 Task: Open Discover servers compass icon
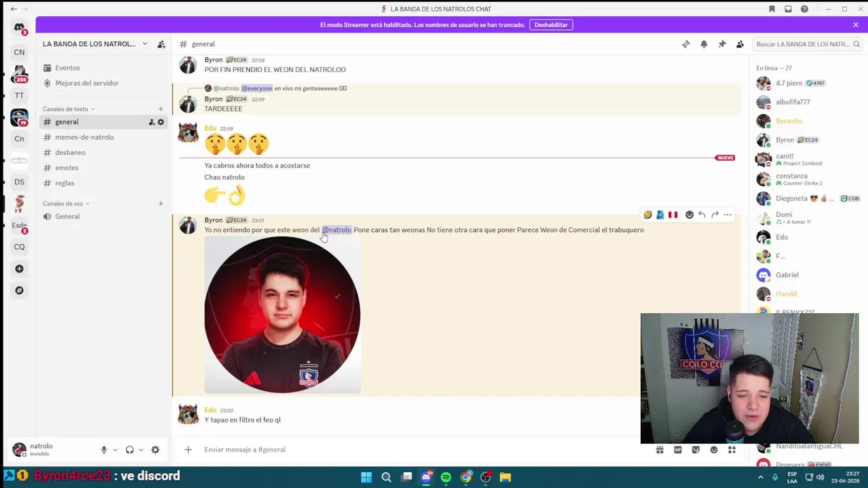(19, 290)
